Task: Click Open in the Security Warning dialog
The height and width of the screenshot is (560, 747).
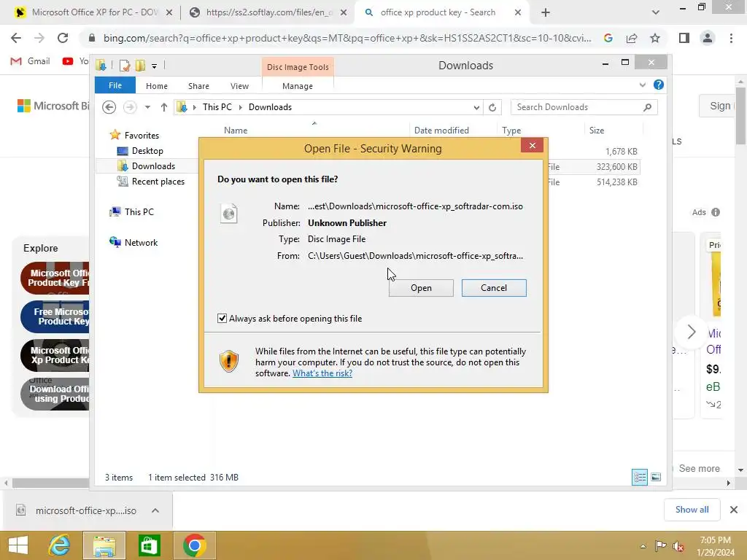Action: [421, 288]
